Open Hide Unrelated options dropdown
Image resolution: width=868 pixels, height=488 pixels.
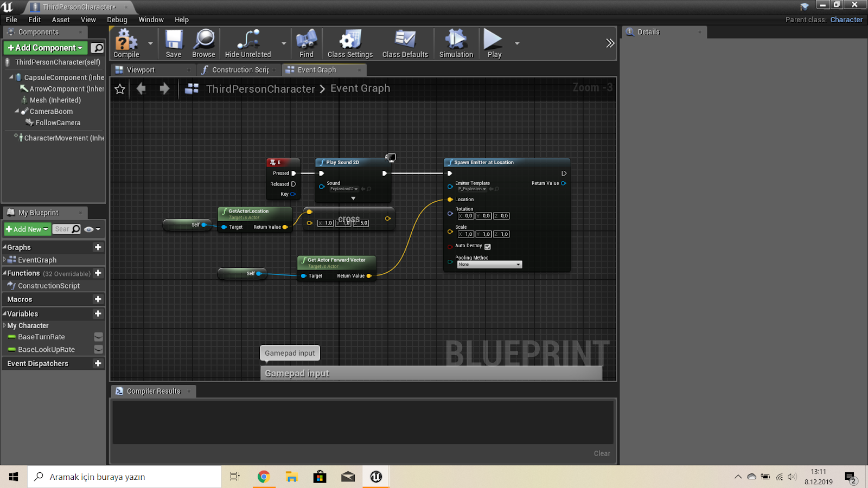[x=283, y=43]
